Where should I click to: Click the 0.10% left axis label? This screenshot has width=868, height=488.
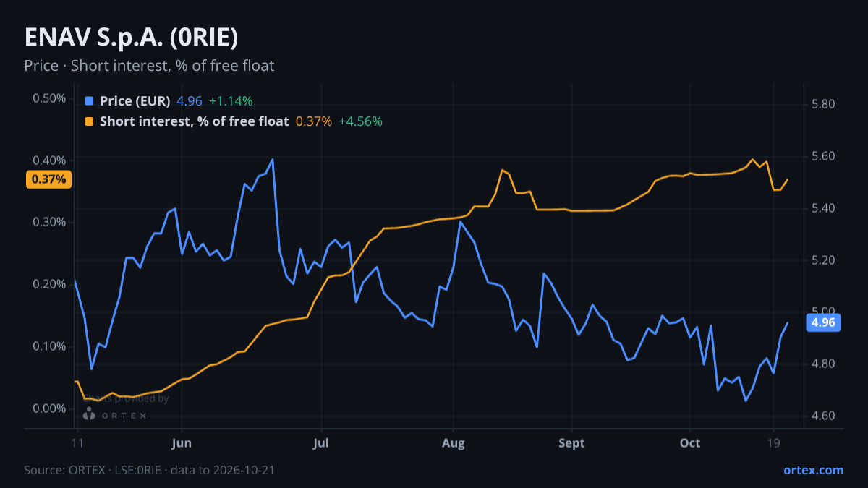[49, 346]
